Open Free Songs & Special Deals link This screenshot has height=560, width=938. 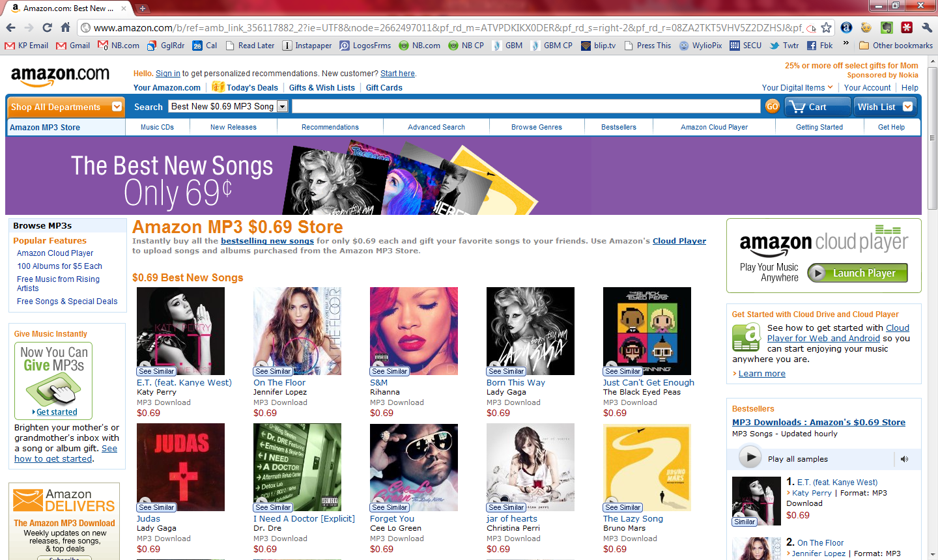pyautogui.click(x=67, y=301)
